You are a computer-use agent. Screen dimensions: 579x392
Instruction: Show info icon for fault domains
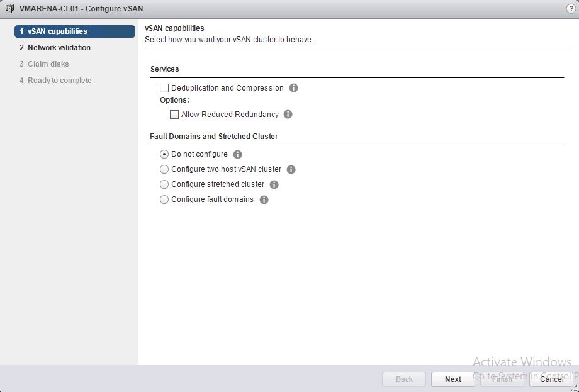tap(264, 199)
